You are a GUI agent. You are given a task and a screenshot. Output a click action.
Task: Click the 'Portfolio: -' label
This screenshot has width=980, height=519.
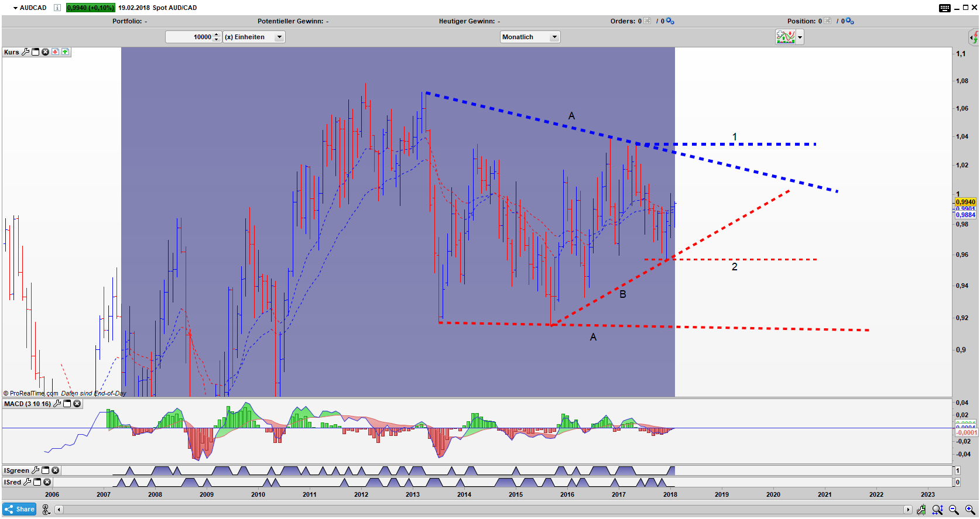[x=130, y=21]
